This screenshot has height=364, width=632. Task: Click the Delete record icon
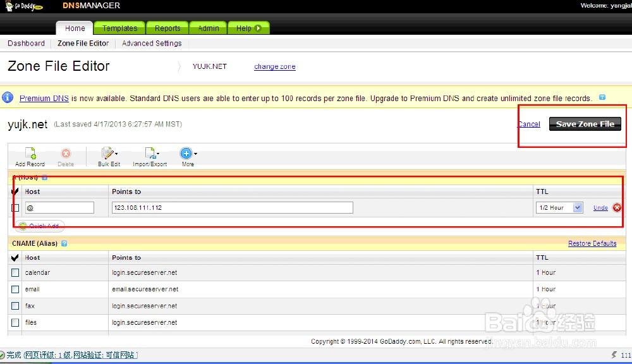pyautogui.click(x=66, y=153)
